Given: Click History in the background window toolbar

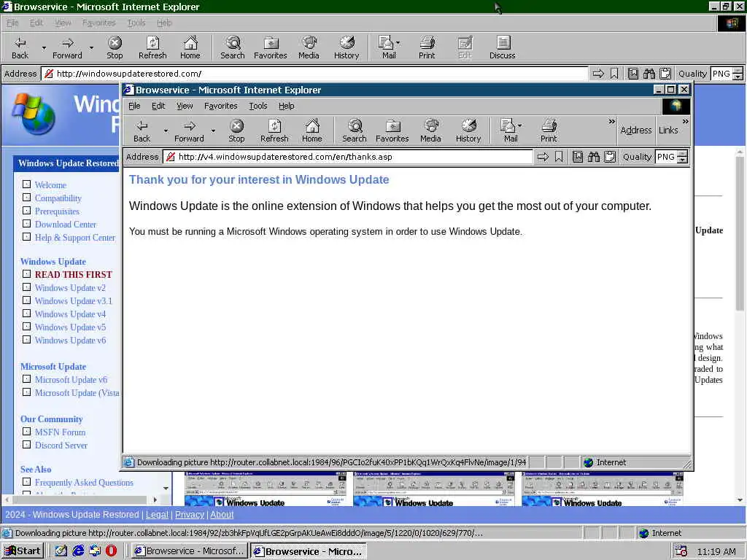Looking at the screenshot, I should coord(347,48).
